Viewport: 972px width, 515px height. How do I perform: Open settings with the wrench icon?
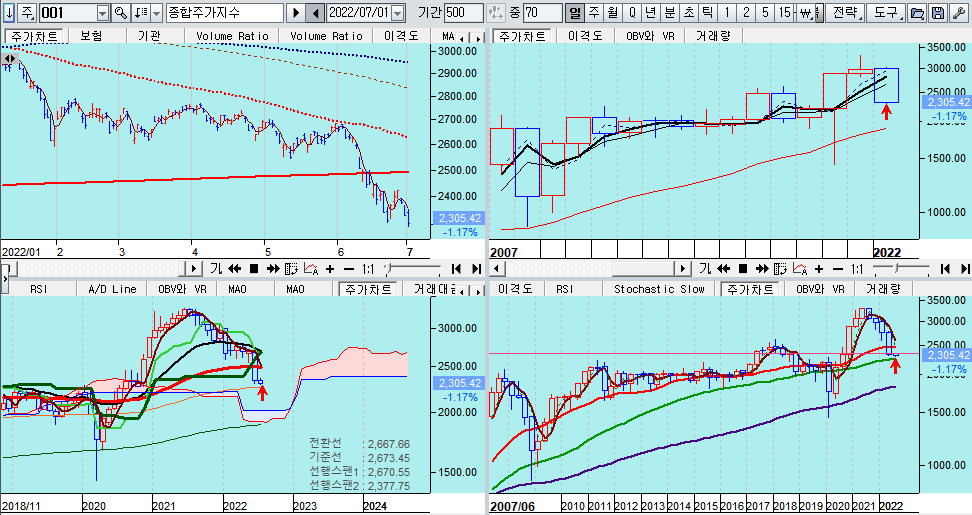[x=957, y=13]
